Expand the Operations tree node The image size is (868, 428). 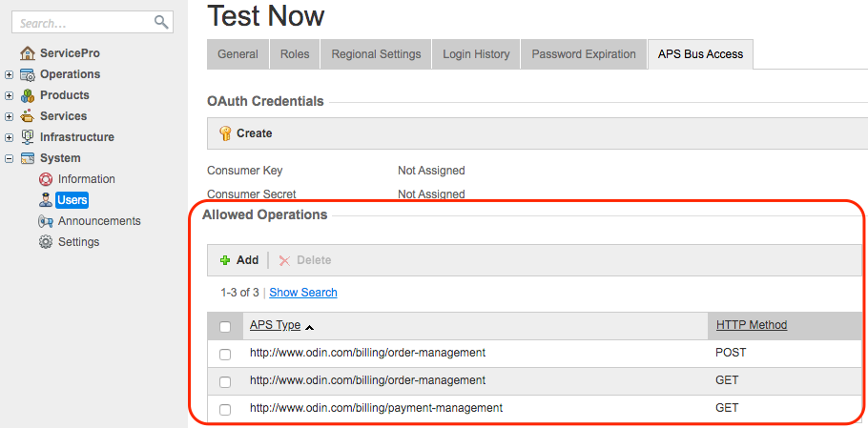[x=9, y=74]
